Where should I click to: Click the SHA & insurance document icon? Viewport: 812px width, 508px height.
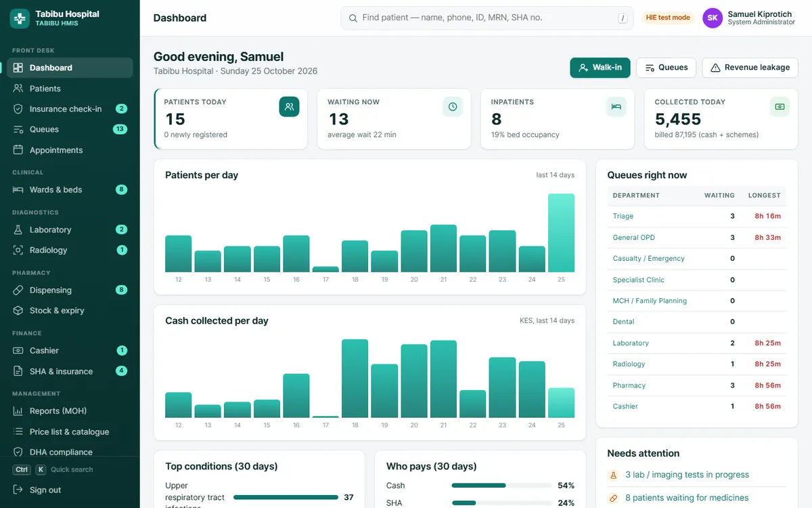pyautogui.click(x=18, y=371)
